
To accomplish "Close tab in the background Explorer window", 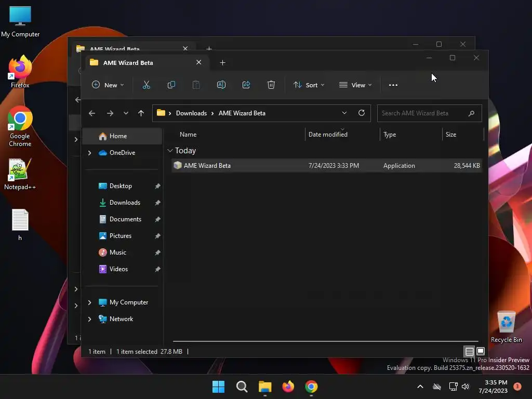I will (185, 48).
